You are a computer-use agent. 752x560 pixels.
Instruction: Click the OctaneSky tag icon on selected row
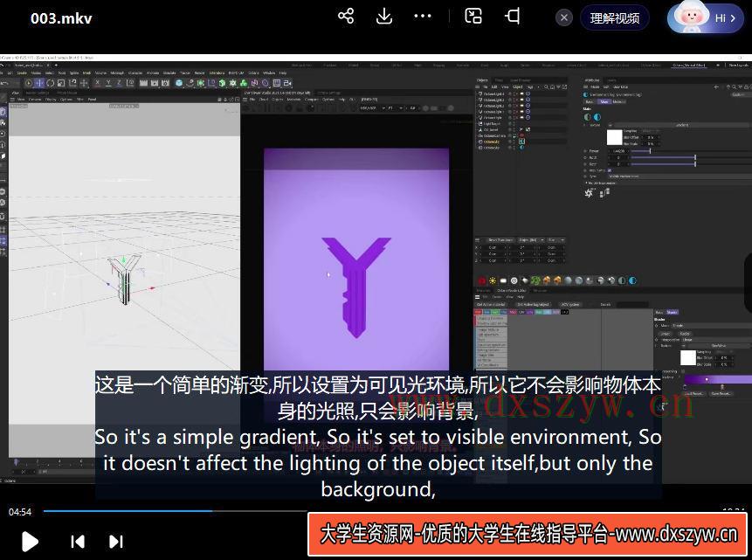point(521,141)
